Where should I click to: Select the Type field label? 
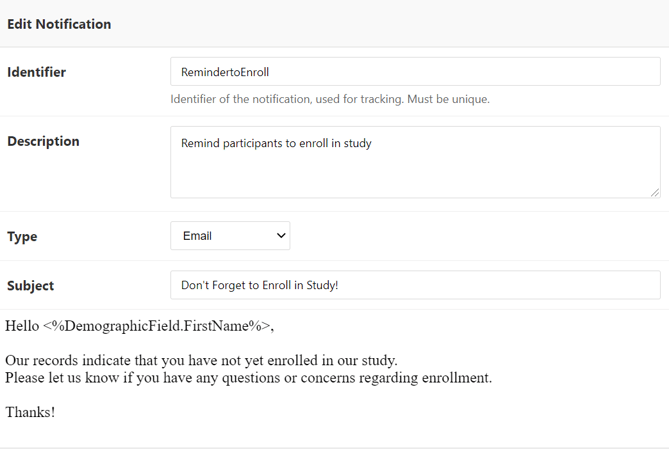tap(22, 237)
